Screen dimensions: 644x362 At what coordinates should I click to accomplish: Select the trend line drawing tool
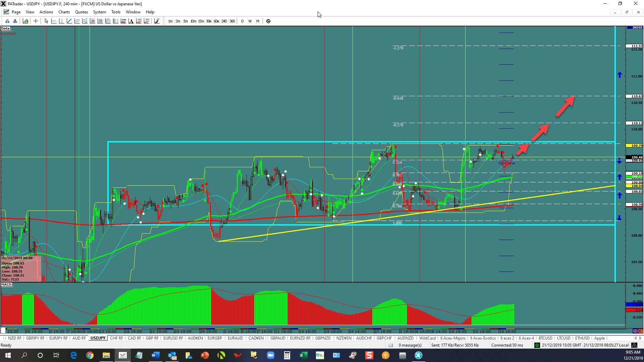[69, 21]
